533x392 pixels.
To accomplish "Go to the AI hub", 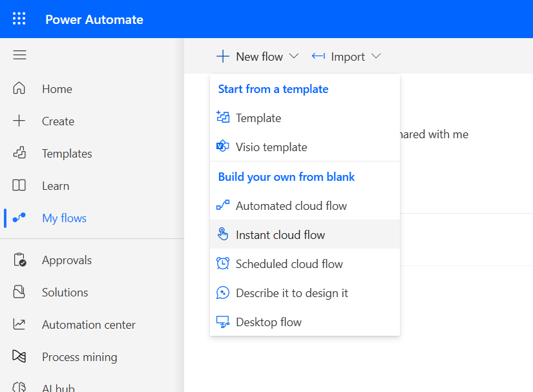I will pyautogui.click(x=58, y=386).
